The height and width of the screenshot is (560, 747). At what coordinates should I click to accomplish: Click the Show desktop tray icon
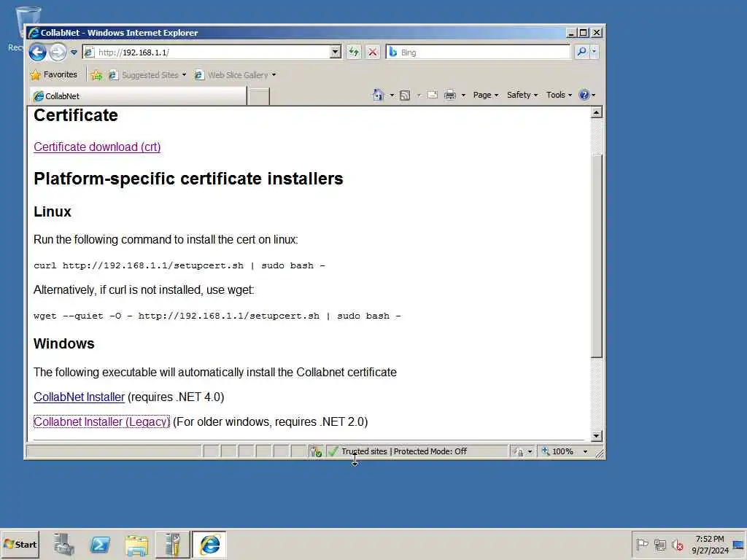point(739,544)
